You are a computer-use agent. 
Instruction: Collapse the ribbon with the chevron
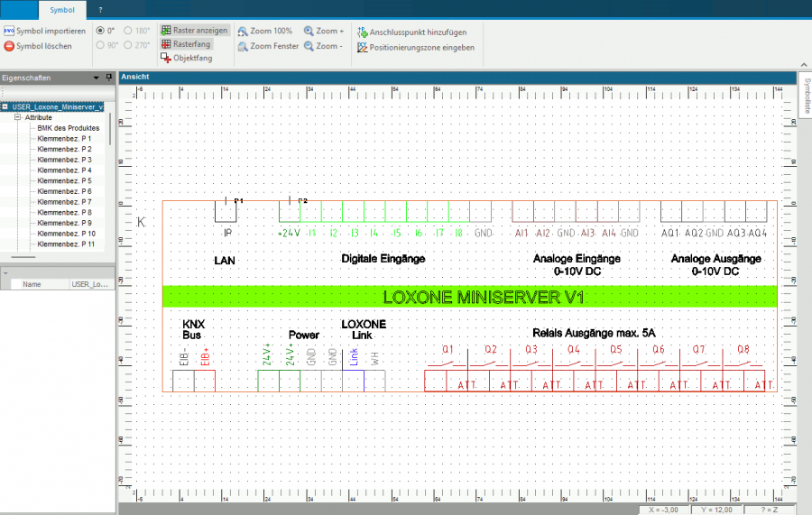pos(804,65)
